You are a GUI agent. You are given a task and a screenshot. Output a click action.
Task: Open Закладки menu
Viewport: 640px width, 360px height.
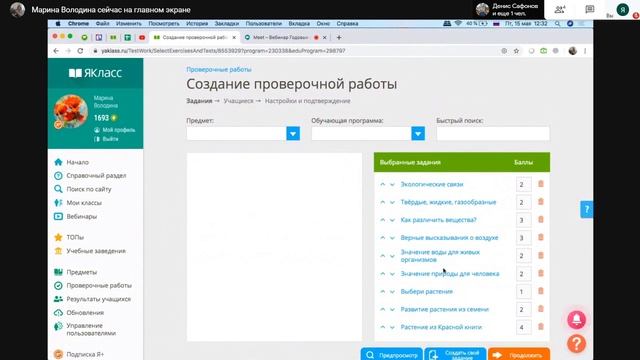click(x=227, y=24)
